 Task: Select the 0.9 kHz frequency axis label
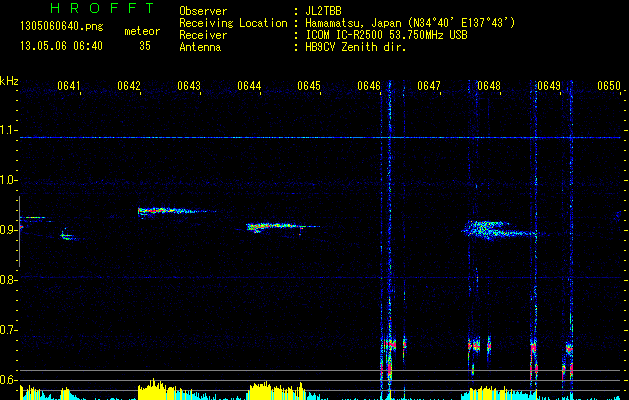pos(10,231)
